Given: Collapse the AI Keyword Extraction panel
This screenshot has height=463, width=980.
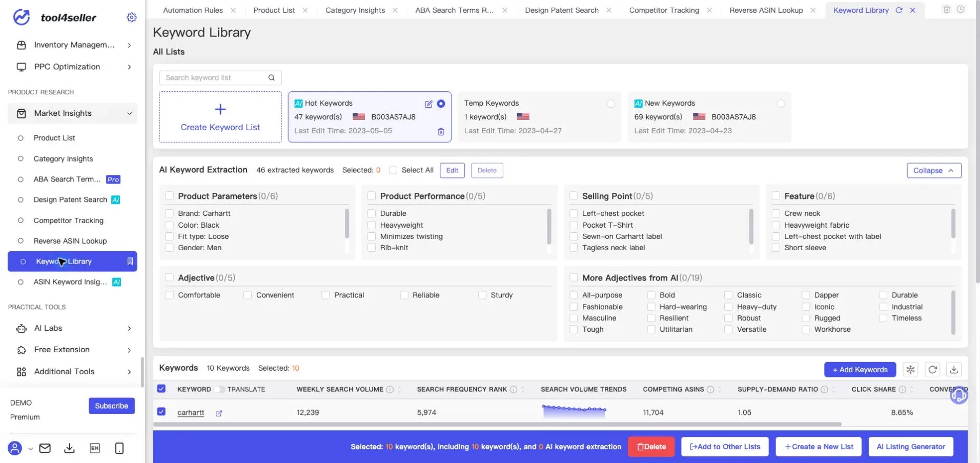Looking at the screenshot, I should point(934,171).
